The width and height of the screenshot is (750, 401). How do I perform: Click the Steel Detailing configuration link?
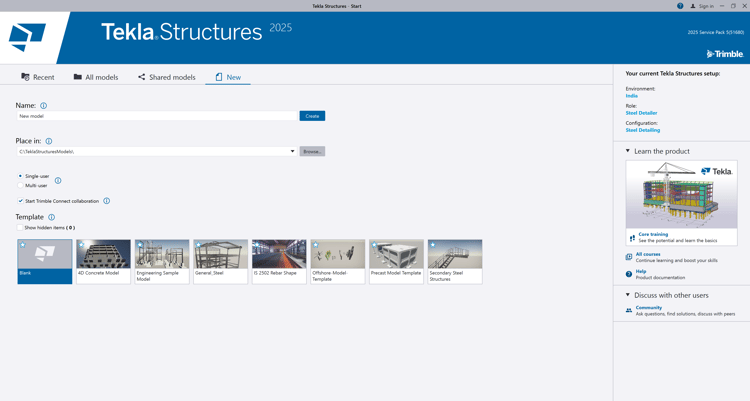643,130
